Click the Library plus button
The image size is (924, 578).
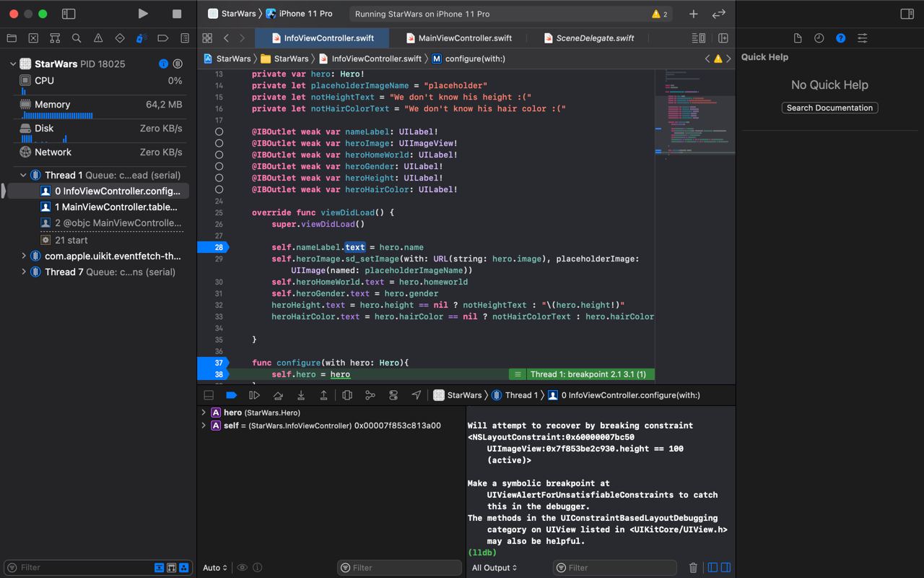point(693,14)
